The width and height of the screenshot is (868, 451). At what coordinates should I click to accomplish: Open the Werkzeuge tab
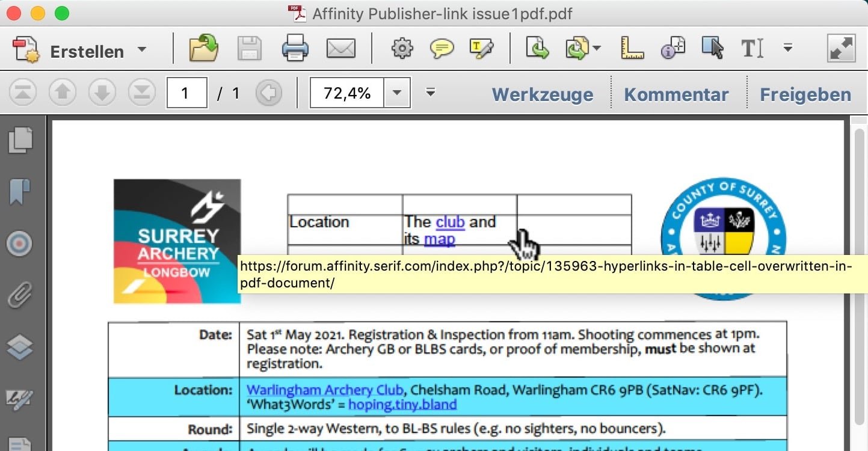pos(542,94)
